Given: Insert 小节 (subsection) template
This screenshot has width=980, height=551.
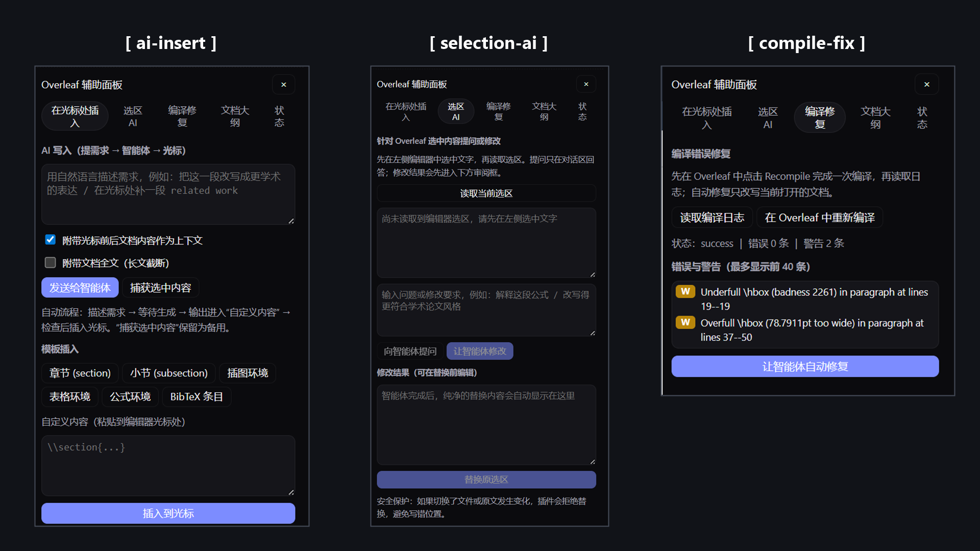Looking at the screenshot, I should coord(169,373).
